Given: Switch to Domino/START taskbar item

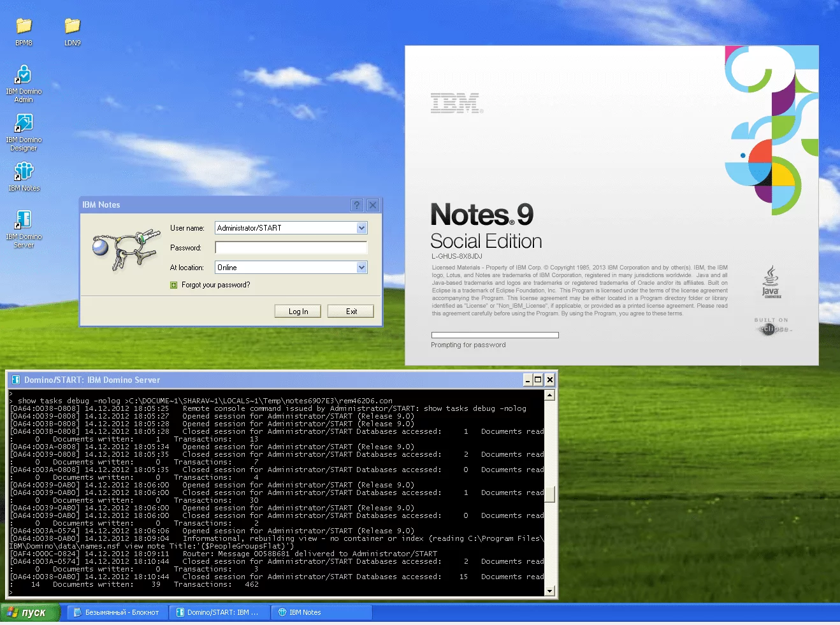Looking at the screenshot, I should (217, 612).
